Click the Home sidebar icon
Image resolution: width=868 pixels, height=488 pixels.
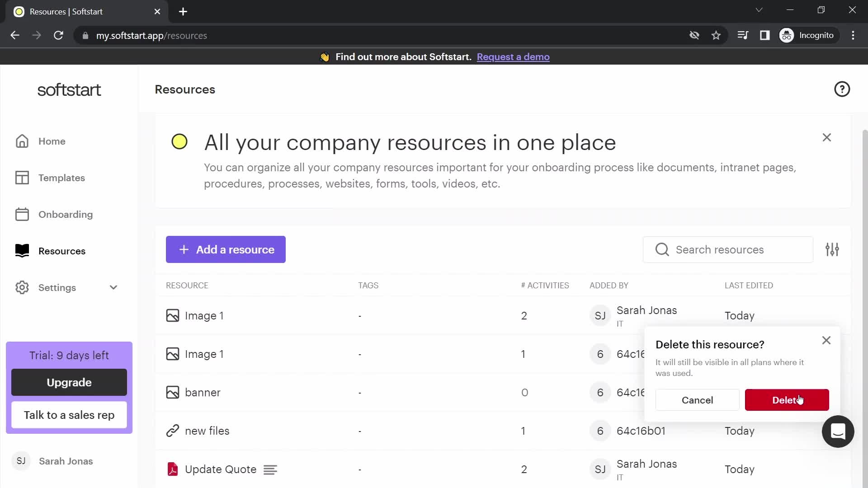[x=22, y=141]
